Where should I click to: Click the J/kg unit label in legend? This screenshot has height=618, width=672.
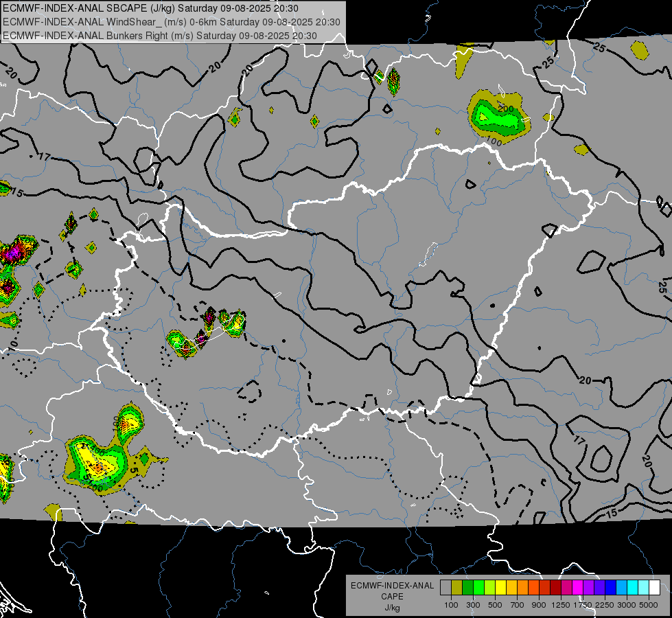pos(392,608)
